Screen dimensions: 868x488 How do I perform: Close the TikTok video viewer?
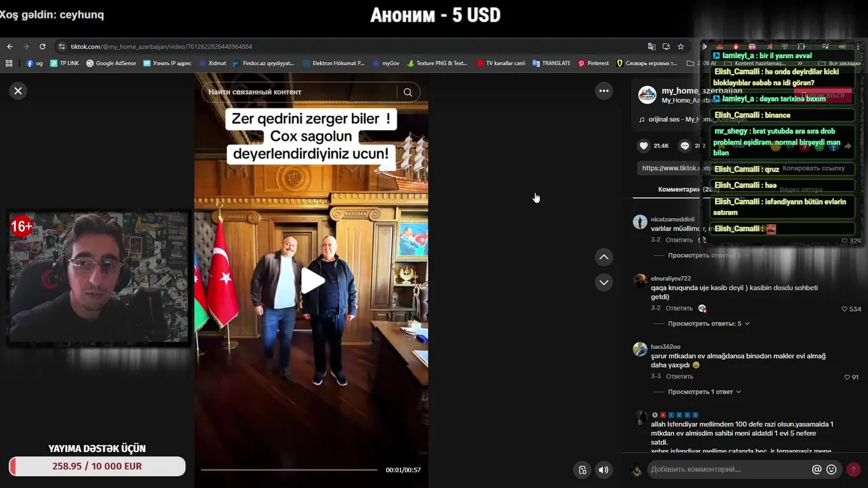pyautogui.click(x=18, y=91)
